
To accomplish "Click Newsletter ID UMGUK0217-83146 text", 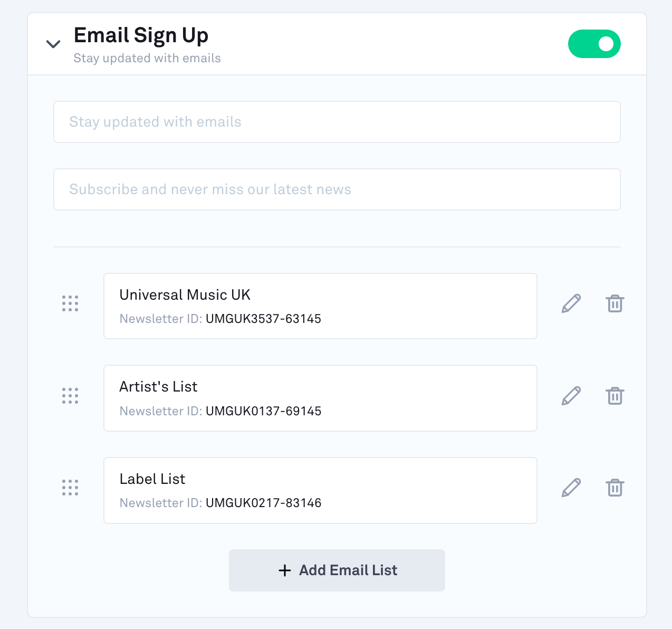I will 263,503.
